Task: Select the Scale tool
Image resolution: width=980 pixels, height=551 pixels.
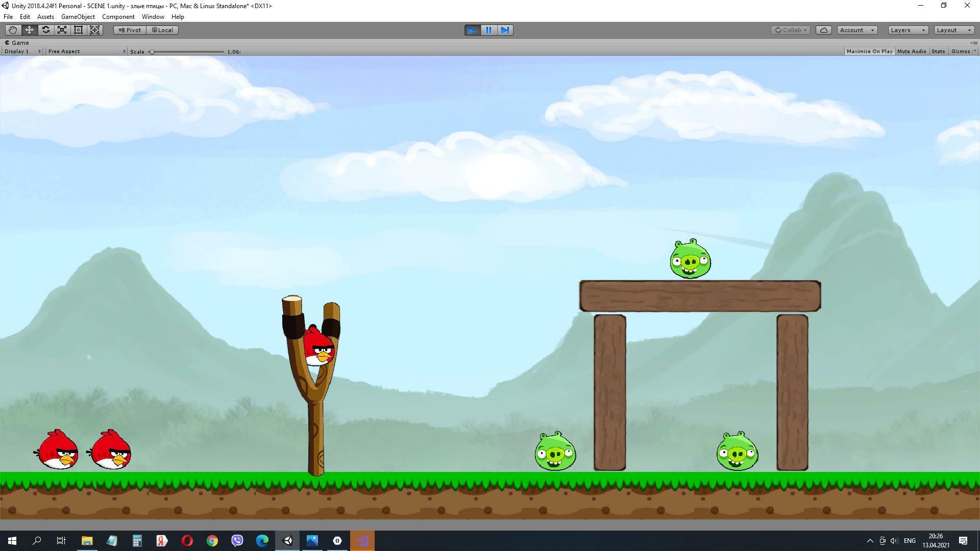Action: tap(62, 30)
